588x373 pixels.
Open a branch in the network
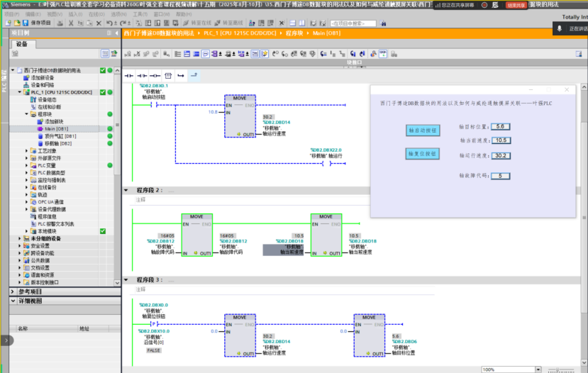point(181,76)
